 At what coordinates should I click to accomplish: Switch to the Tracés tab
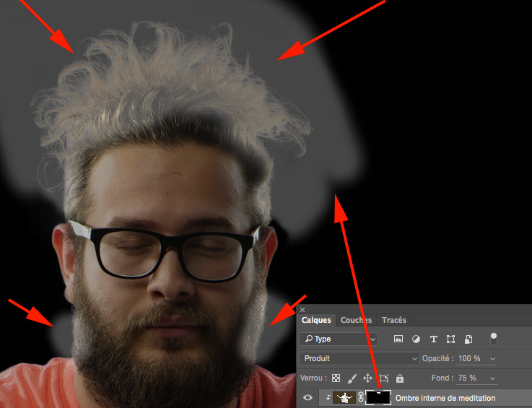click(x=394, y=320)
